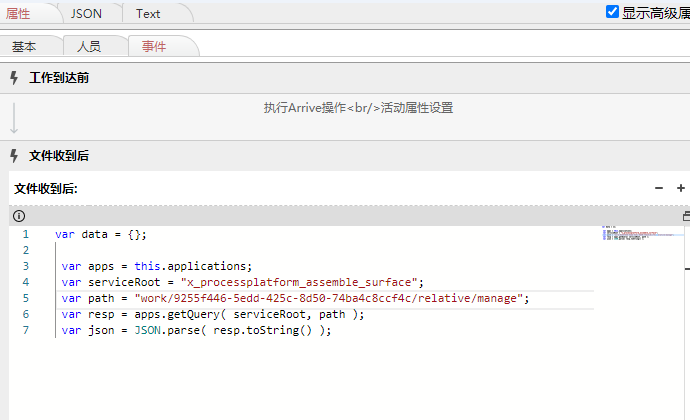Collapse the 文件收到后 event section

[59, 156]
